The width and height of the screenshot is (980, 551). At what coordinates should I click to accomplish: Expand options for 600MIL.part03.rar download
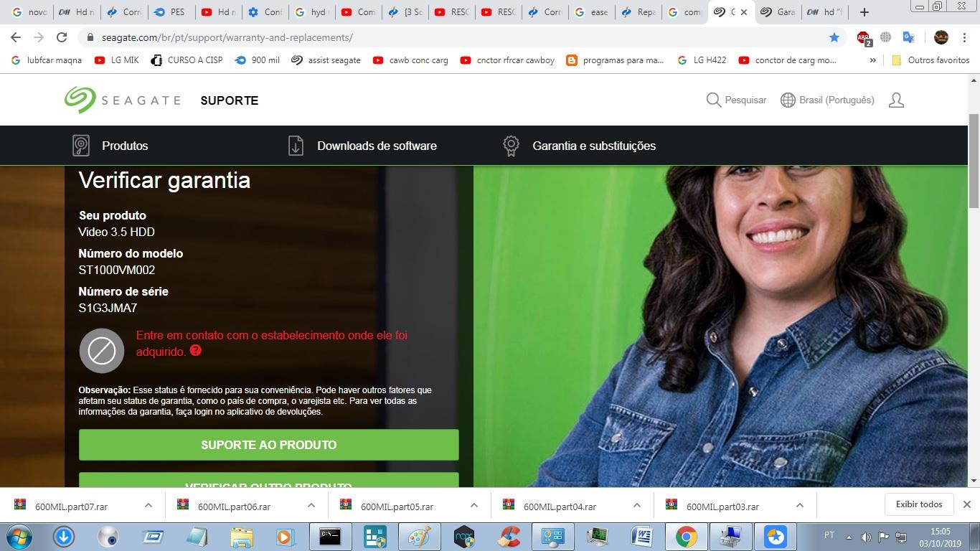[800, 505]
